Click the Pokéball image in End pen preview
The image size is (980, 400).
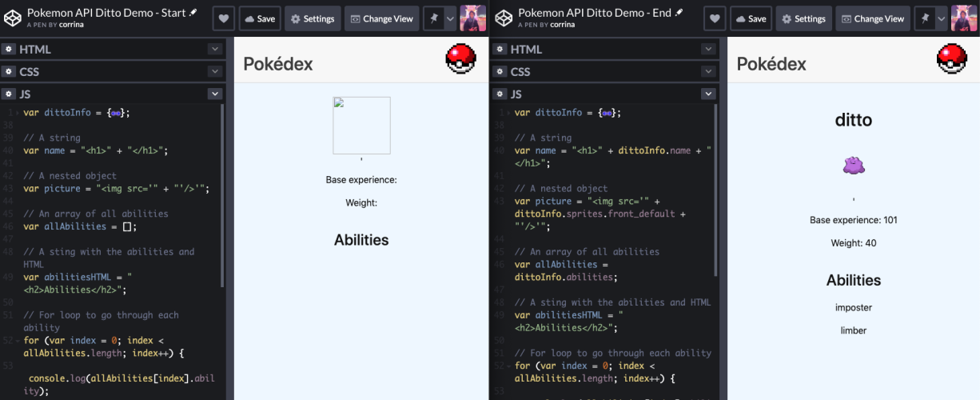pos(952,59)
